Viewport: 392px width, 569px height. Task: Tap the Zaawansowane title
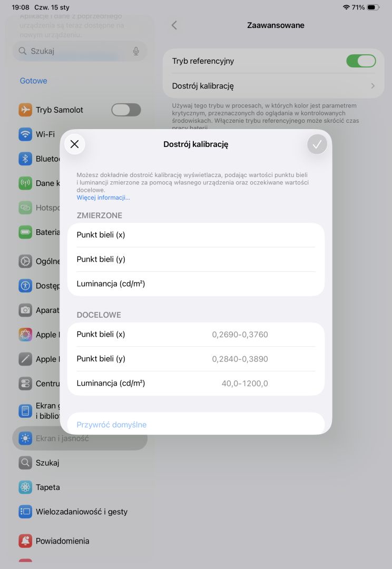click(x=276, y=25)
